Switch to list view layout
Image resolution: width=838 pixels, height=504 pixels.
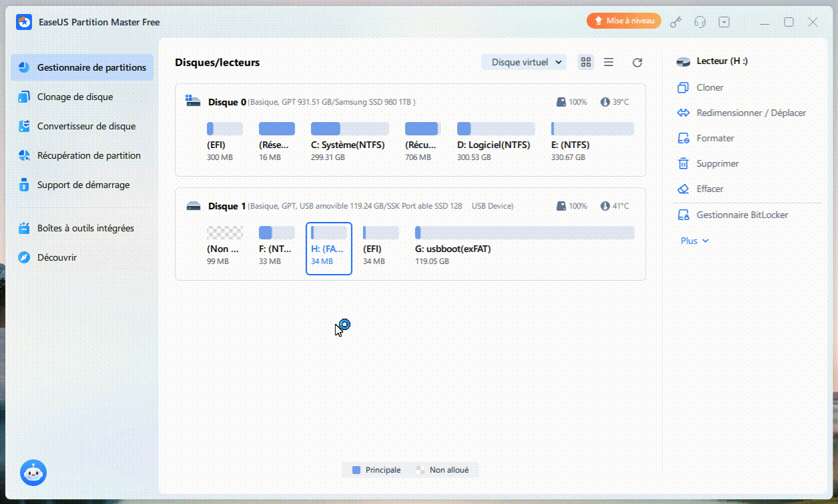pyautogui.click(x=608, y=62)
